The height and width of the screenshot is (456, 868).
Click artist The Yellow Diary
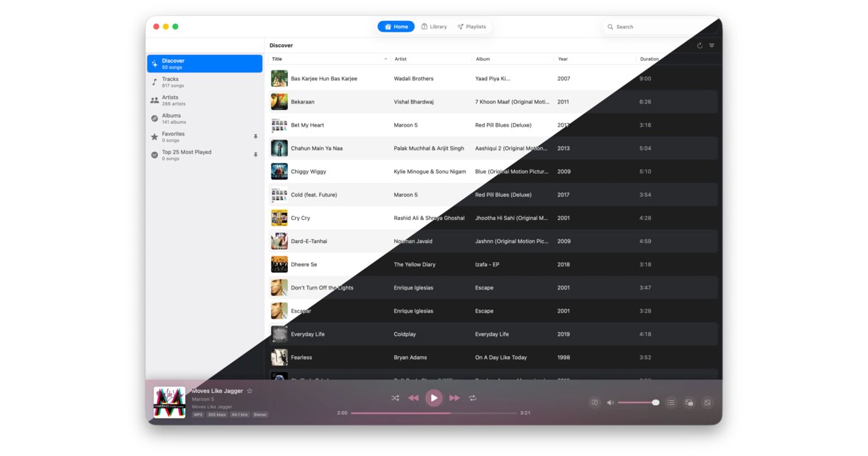[416, 264]
